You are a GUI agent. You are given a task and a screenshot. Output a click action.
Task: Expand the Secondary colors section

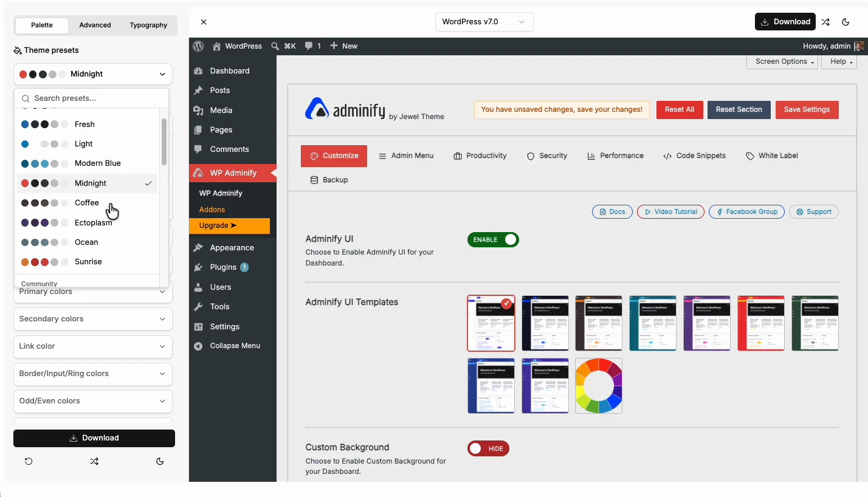coord(93,319)
